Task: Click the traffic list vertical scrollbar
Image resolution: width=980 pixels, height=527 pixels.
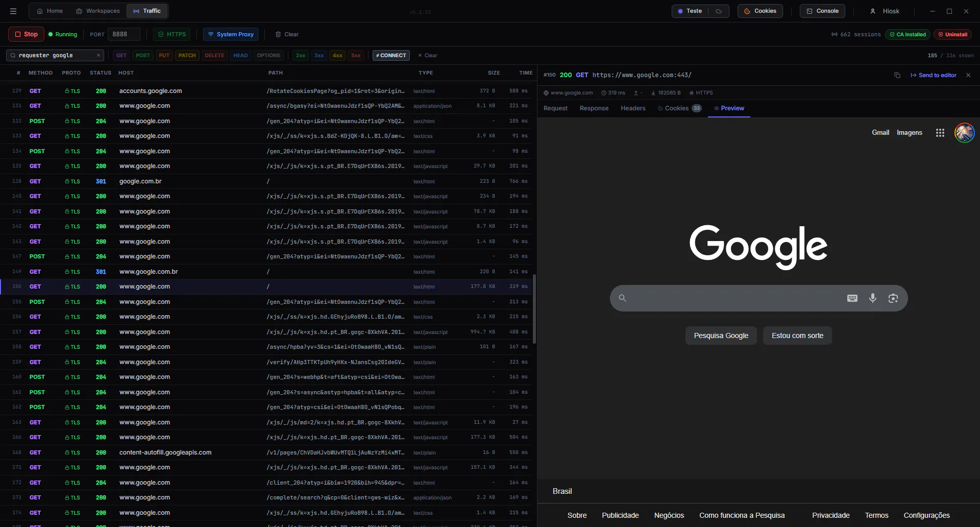Action: point(534,309)
